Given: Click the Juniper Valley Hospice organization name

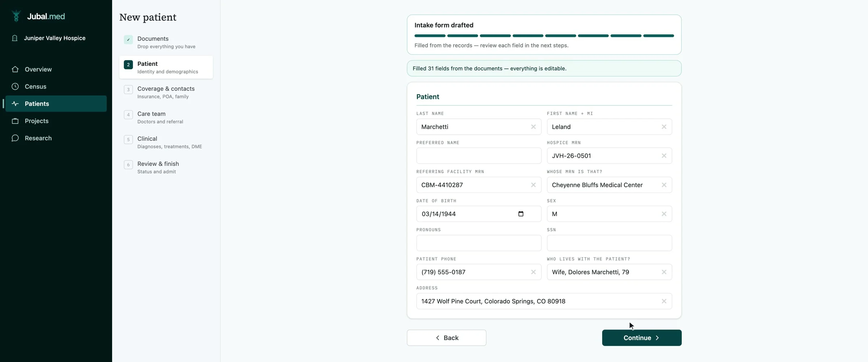Looking at the screenshot, I should click(x=55, y=38).
